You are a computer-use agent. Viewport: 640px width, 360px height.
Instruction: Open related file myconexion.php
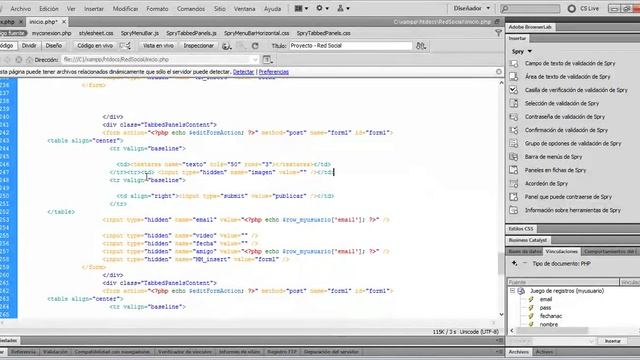[51, 33]
